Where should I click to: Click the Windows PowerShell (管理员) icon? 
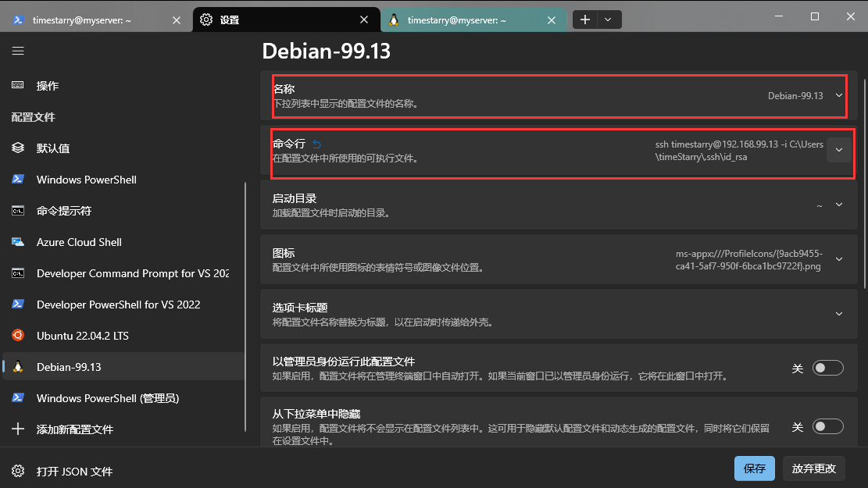(18, 397)
